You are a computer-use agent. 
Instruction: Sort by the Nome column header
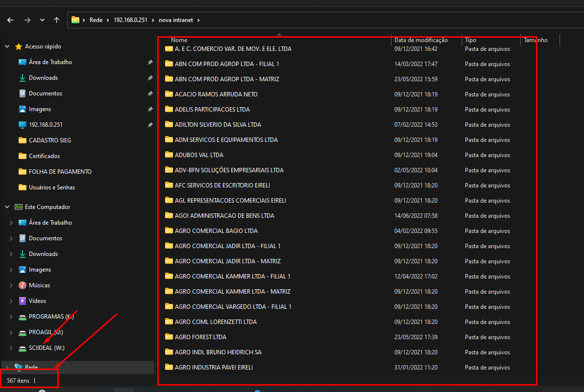point(179,40)
